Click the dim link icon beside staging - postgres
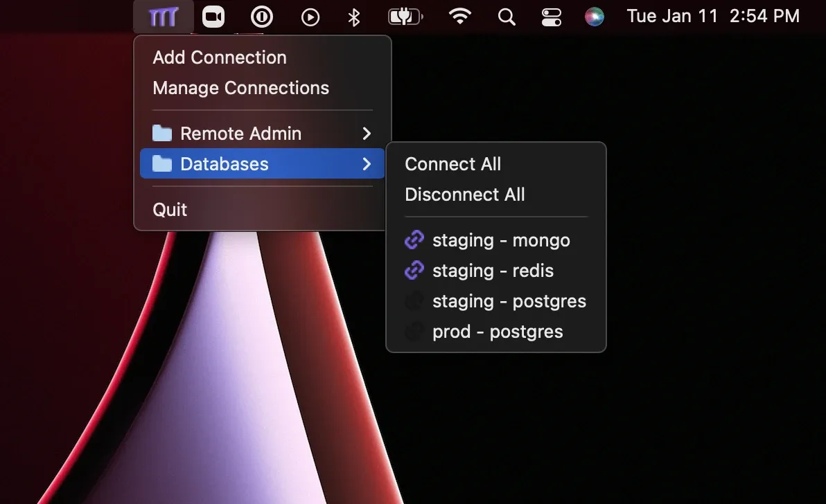Screen dimensions: 826x504 (414, 300)
